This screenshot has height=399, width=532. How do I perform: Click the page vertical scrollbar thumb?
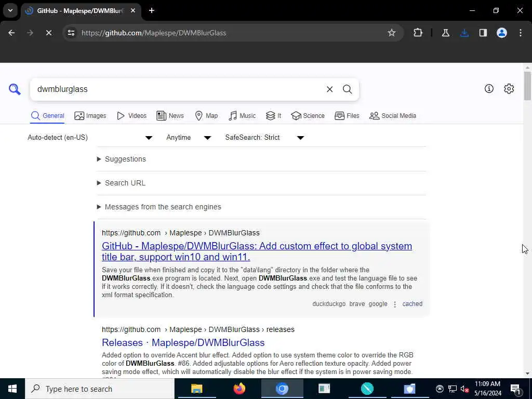pyautogui.click(x=527, y=86)
